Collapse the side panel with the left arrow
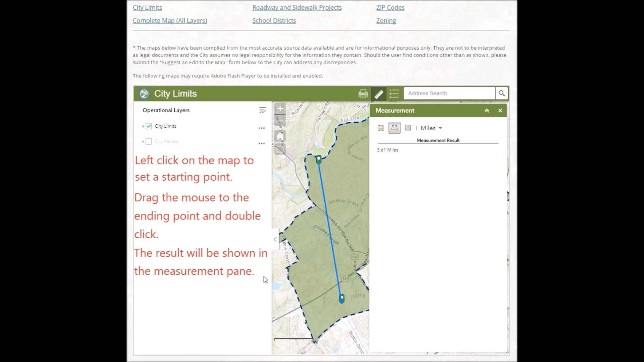This screenshot has width=644, height=362. (275, 239)
